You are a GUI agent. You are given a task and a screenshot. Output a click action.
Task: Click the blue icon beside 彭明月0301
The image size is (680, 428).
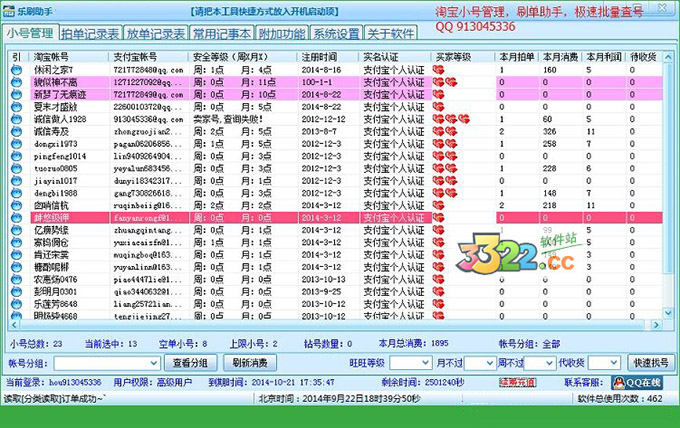coord(16,291)
